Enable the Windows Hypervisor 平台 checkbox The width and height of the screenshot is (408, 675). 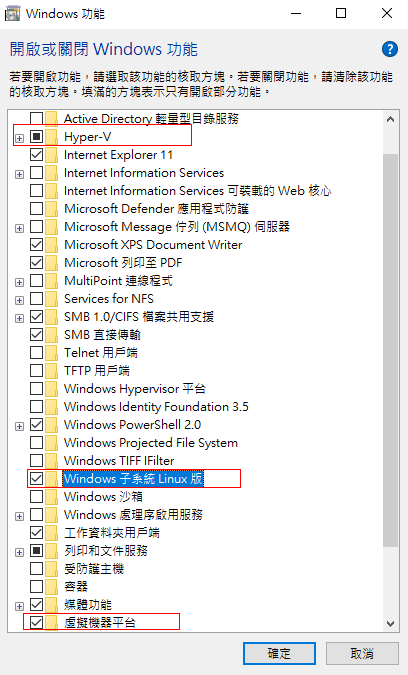pyautogui.click(x=37, y=389)
